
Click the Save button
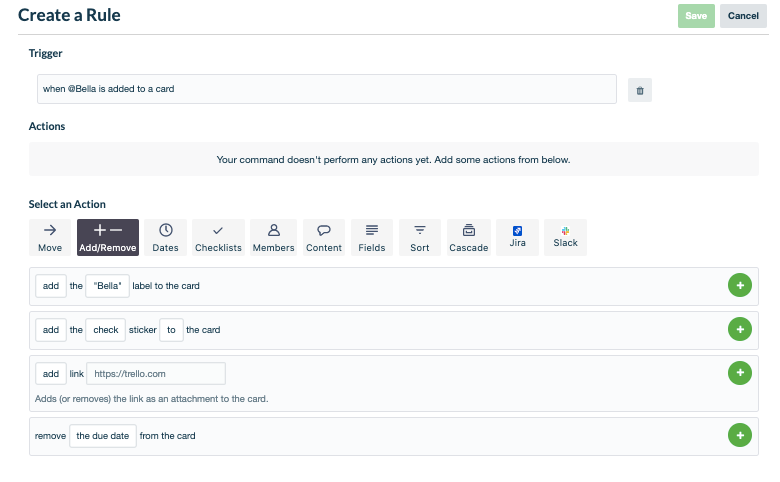pos(696,16)
